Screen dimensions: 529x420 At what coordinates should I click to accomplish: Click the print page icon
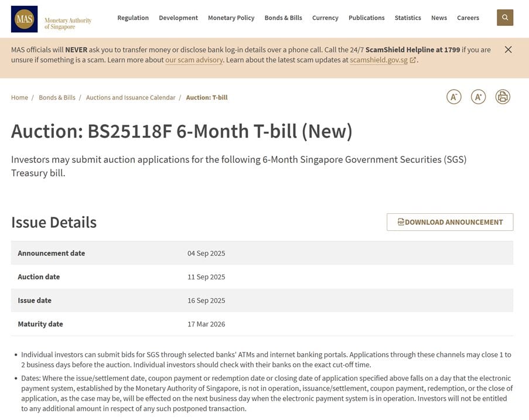tap(503, 97)
